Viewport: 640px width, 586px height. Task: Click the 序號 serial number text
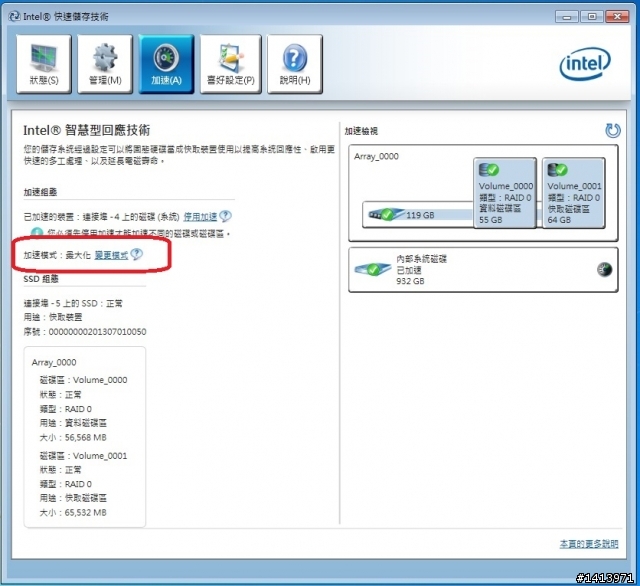[85, 332]
